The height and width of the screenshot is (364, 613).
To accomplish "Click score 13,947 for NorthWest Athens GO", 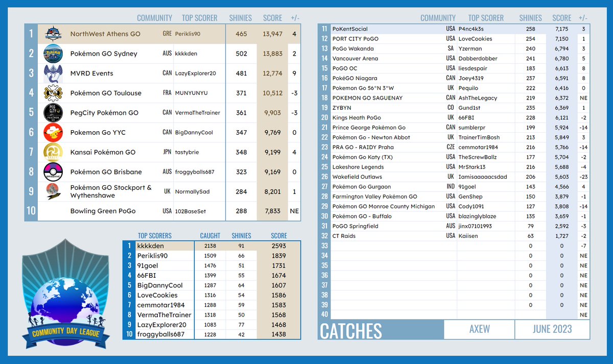I will pos(272,34).
